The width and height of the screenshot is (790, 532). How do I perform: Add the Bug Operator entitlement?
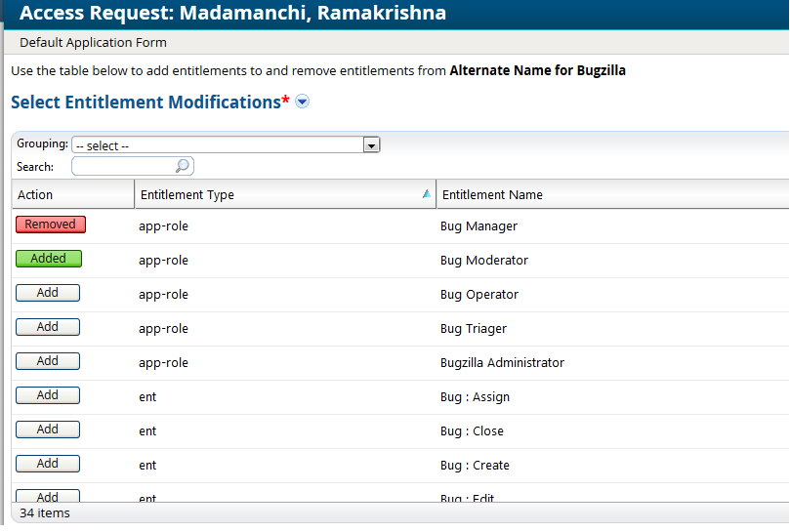pos(48,293)
